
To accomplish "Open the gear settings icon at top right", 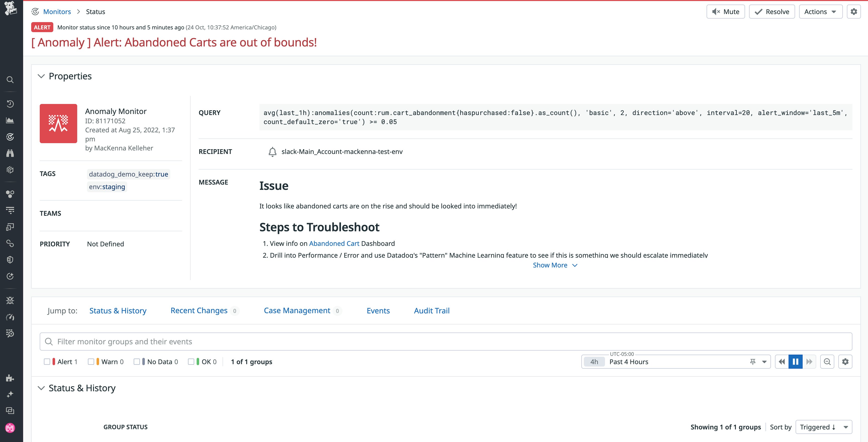I will 853,12.
